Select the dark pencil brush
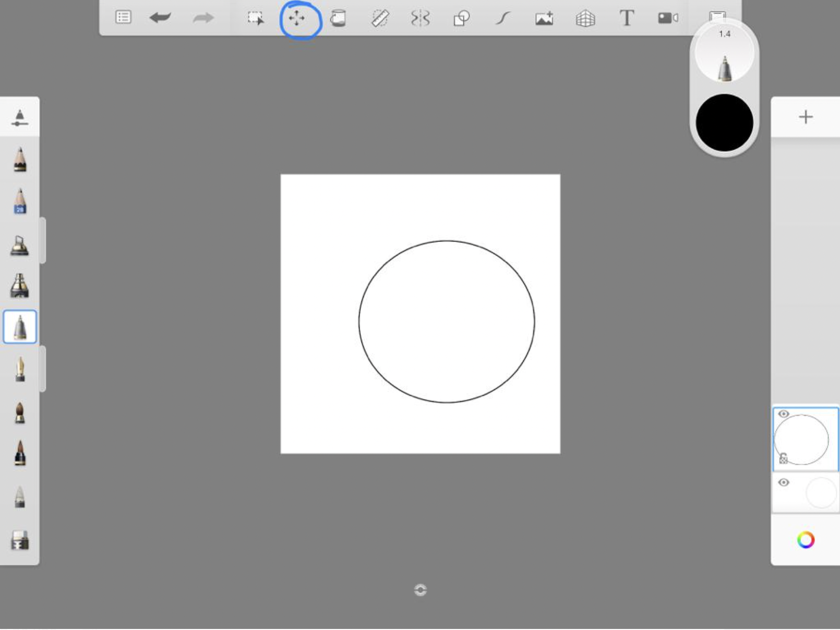 coord(20,160)
